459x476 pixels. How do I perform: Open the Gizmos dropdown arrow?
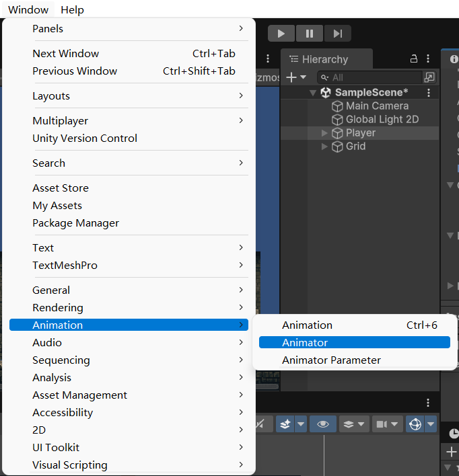(431, 424)
